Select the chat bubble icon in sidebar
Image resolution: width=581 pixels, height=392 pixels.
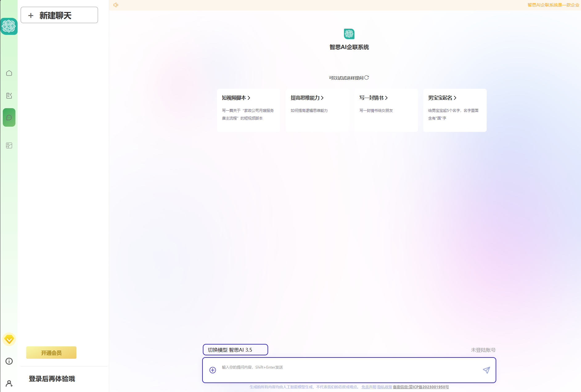tap(9, 117)
